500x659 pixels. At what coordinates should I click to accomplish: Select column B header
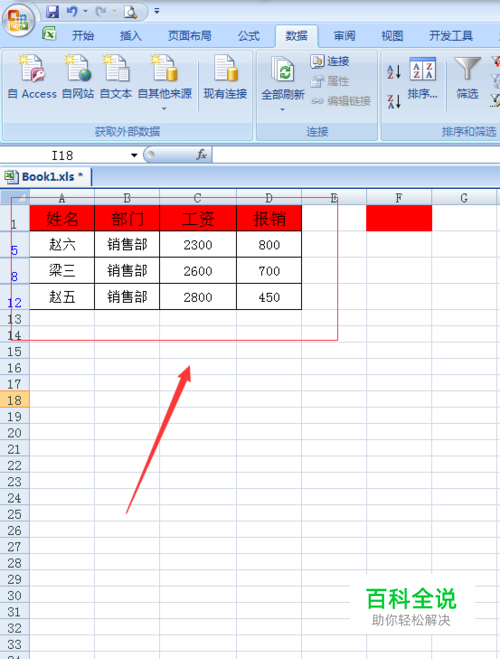click(x=127, y=198)
